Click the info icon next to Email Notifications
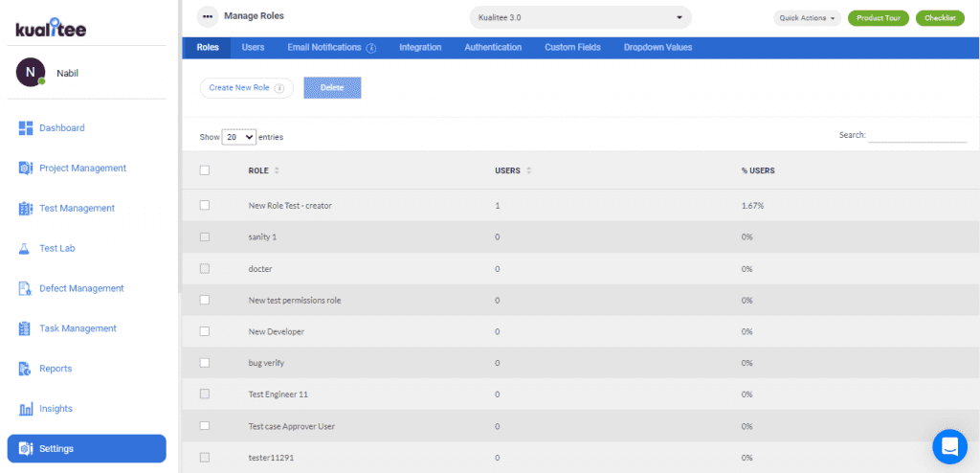The height and width of the screenshot is (473, 980). (x=371, y=48)
